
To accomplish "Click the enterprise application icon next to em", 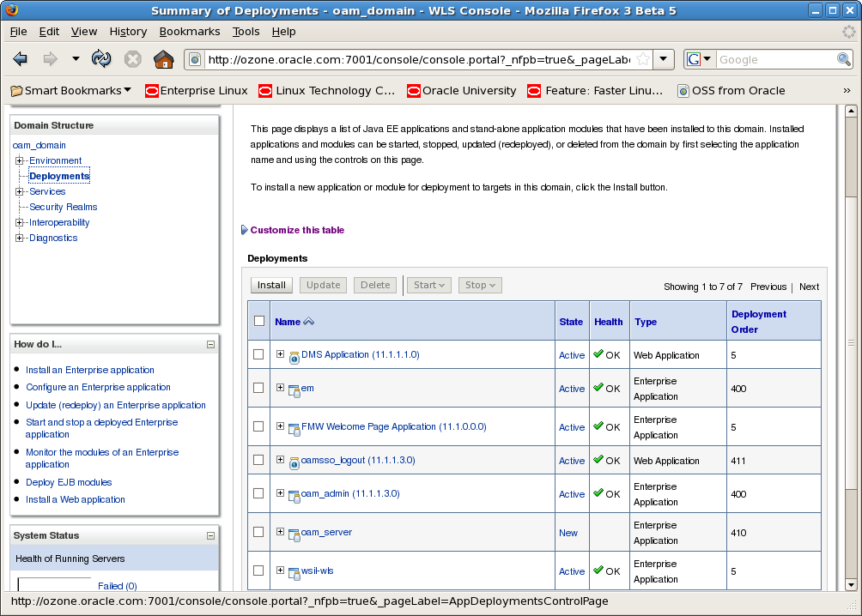I will click(x=294, y=389).
